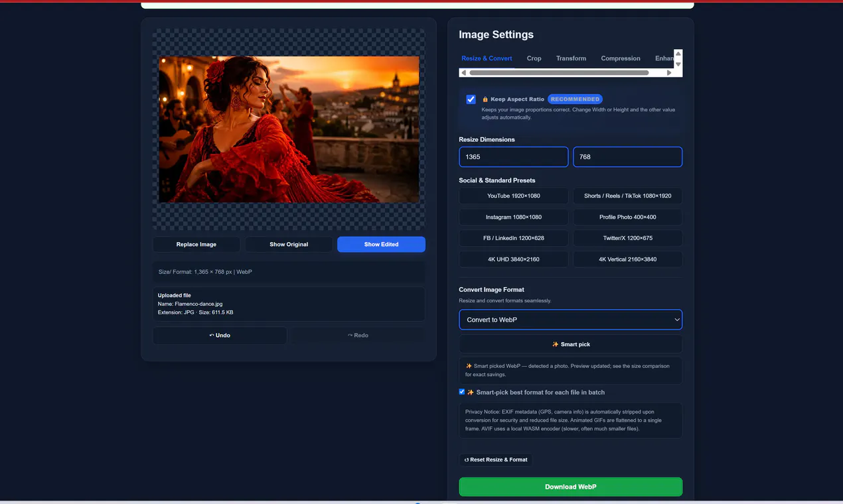Click the file name "Flamenco-dance.jpg"

pos(198,304)
